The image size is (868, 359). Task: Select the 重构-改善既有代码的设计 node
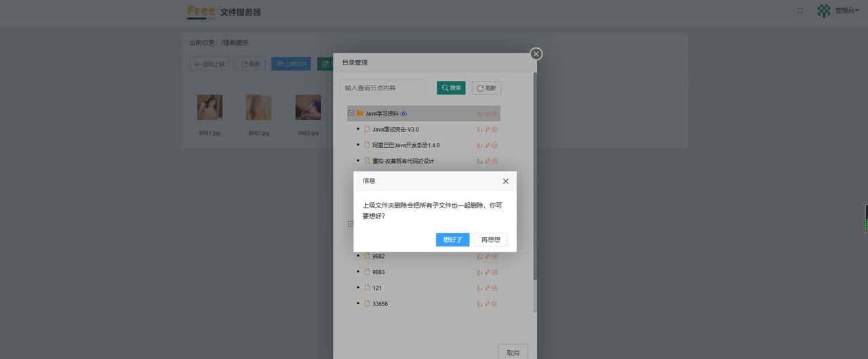click(x=403, y=162)
